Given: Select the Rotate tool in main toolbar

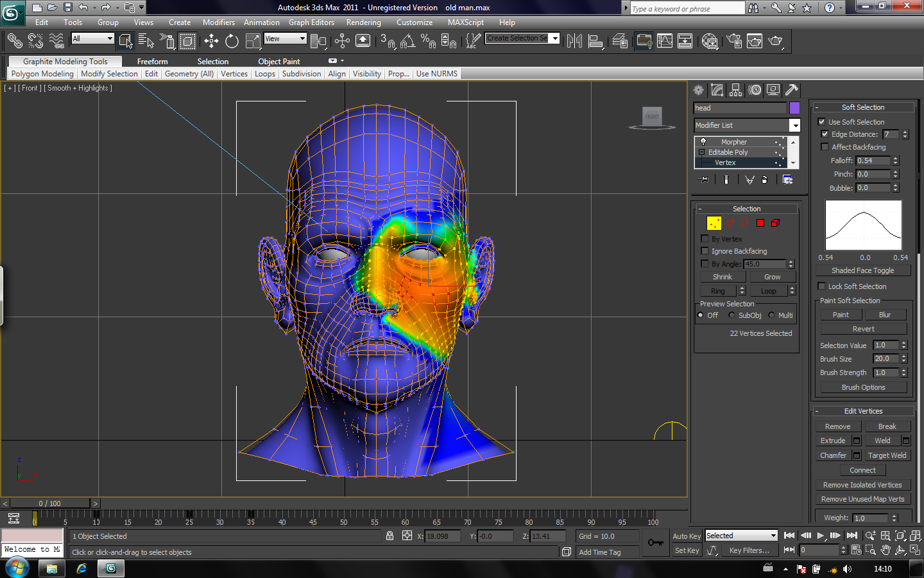Looking at the screenshot, I should (x=232, y=42).
